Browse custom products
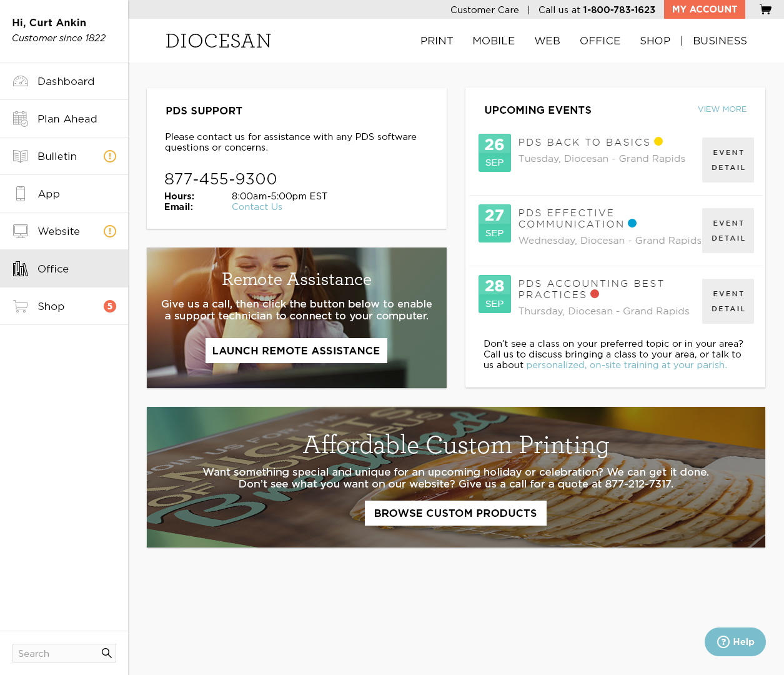The height and width of the screenshot is (675, 784). (455, 513)
